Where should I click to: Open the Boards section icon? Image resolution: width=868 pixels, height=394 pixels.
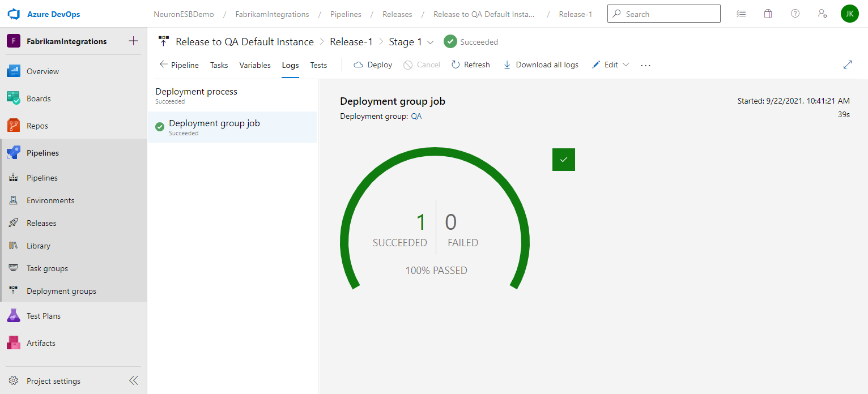14,98
